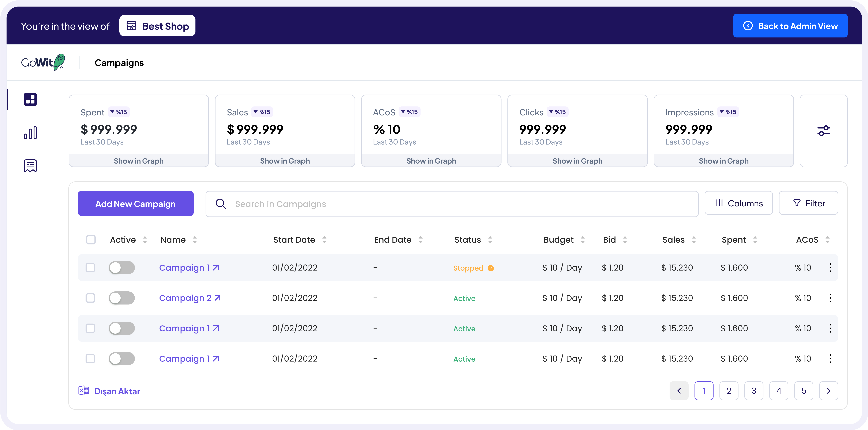Click the search magnifier icon
This screenshot has height=430, width=868.
pos(221,204)
